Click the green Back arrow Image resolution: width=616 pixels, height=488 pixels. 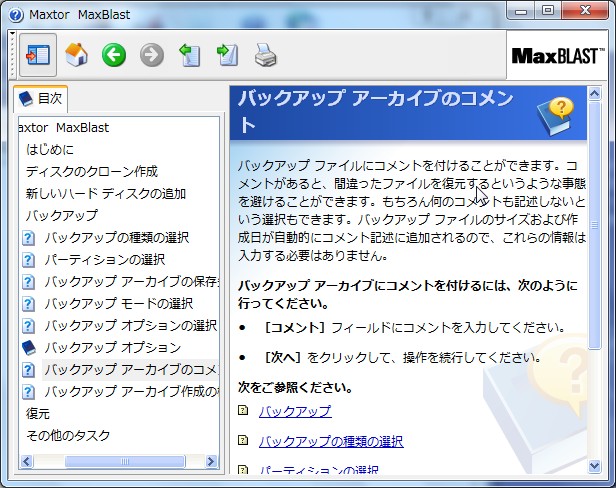pyautogui.click(x=114, y=55)
